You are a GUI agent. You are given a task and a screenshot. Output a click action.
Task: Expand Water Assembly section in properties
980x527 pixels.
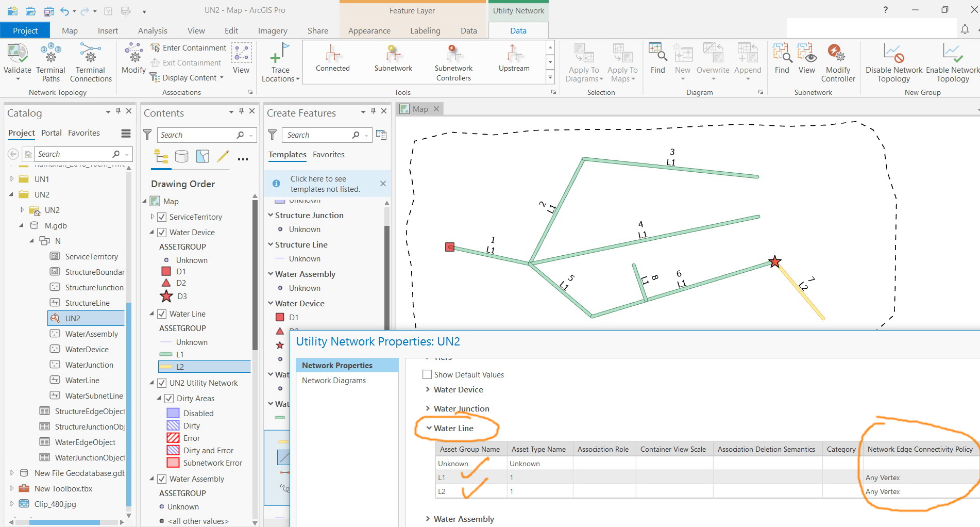(x=428, y=519)
